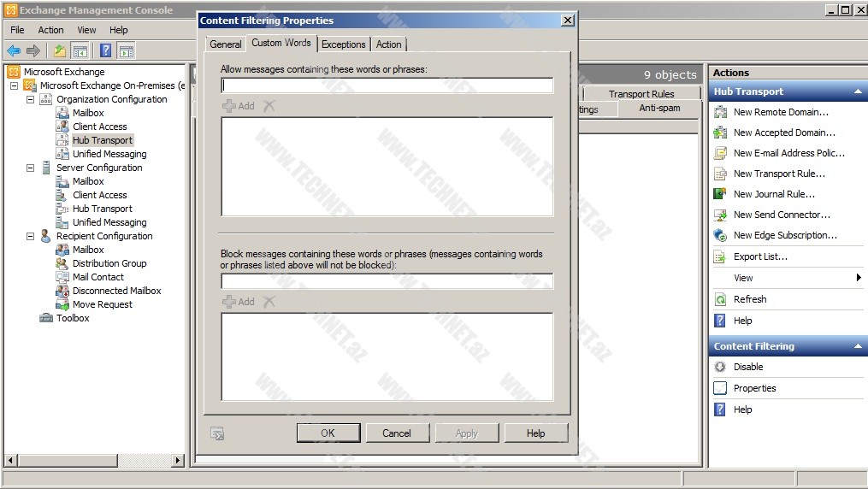
Task: Click the New Edge Subscription icon
Action: point(720,235)
